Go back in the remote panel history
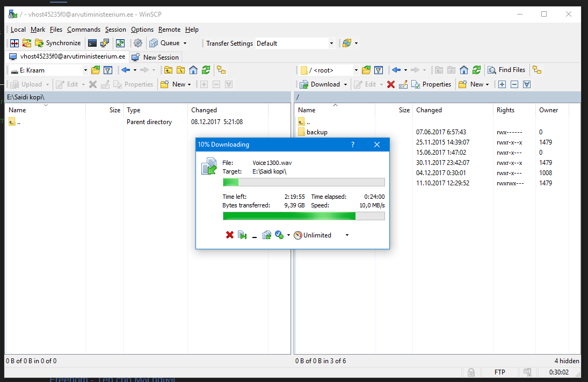This screenshot has height=382, width=588. point(396,70)
